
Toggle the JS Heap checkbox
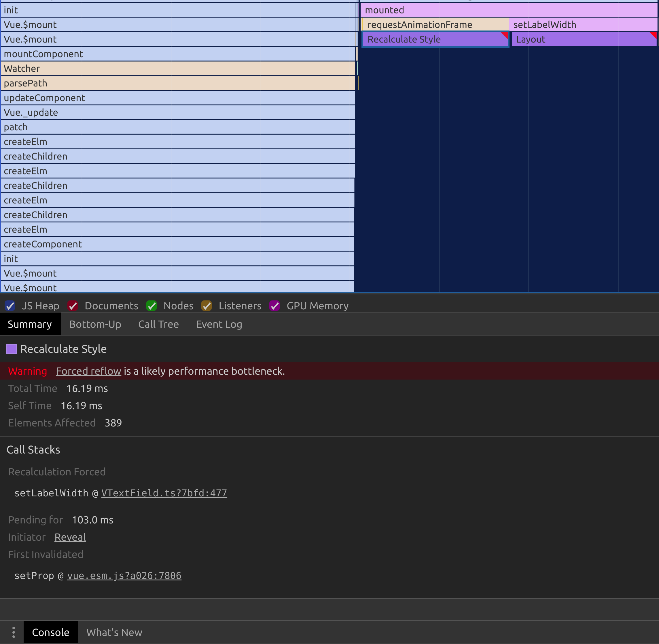pyautogui.click(x=10, y=305)
